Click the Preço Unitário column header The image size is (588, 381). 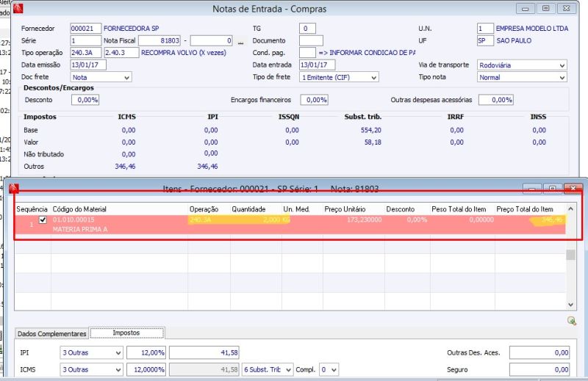click(345, 209)
